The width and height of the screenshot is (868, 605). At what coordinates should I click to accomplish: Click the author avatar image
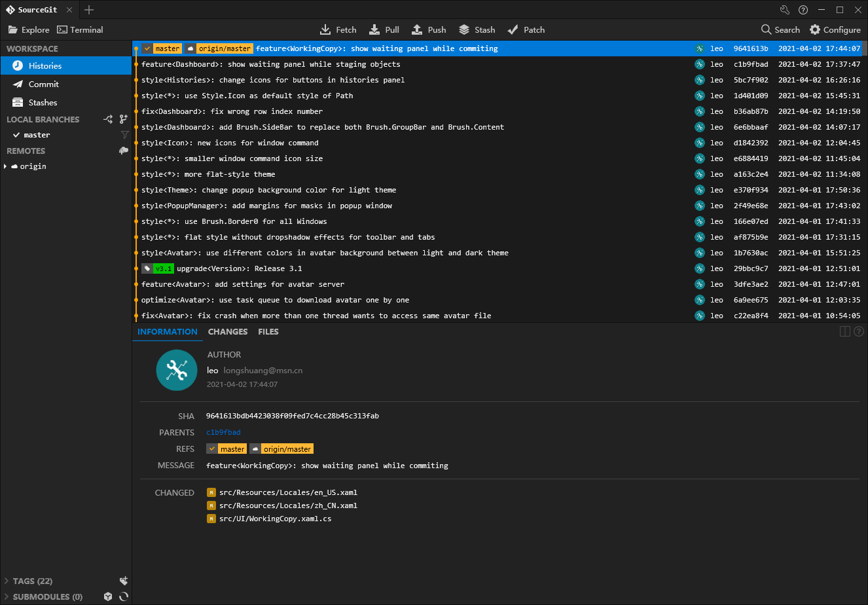coord(177,371)
